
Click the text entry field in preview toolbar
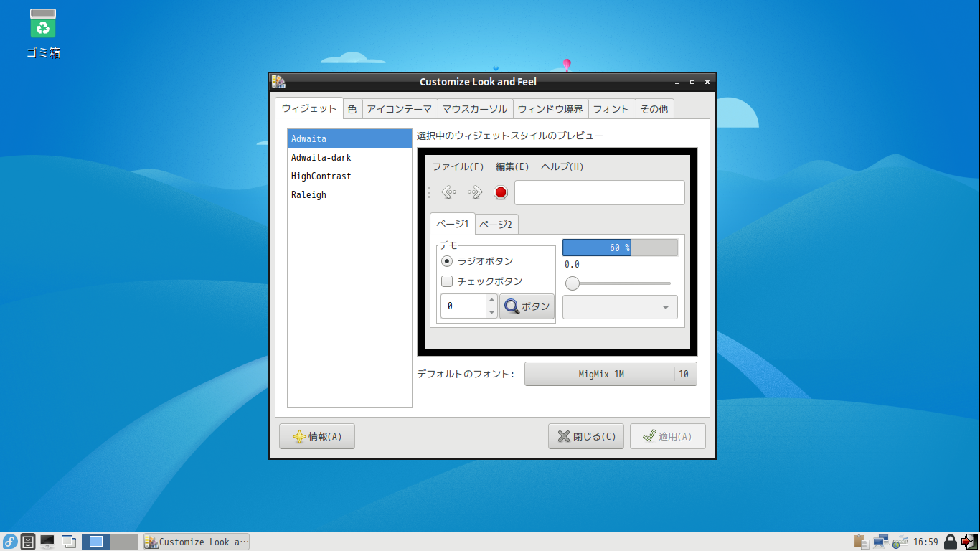tap(600, 192)
